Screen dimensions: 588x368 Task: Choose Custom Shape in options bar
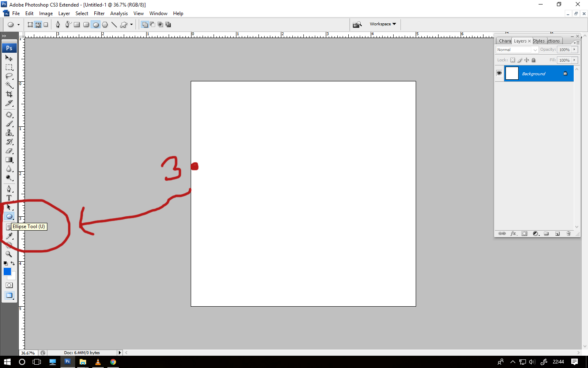coord(124,25)
